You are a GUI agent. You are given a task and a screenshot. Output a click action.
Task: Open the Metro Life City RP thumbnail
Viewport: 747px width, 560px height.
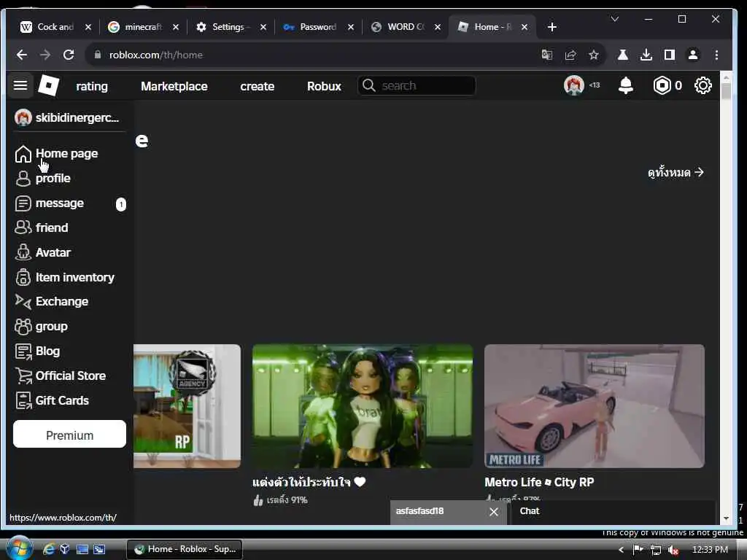point(595,406)
